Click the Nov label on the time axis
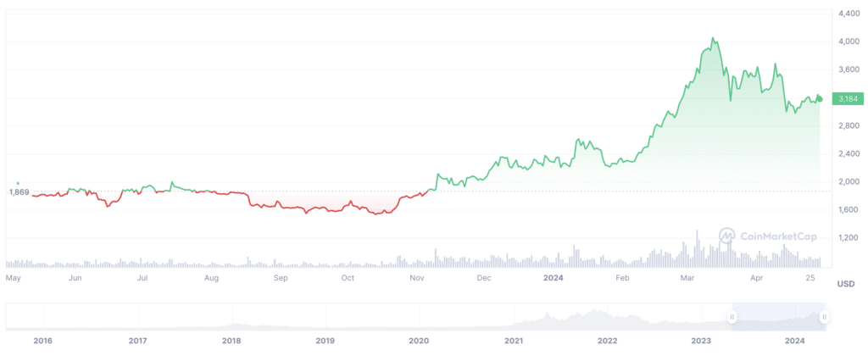Viewport: 868px width, 361px height. pos(416,277)
